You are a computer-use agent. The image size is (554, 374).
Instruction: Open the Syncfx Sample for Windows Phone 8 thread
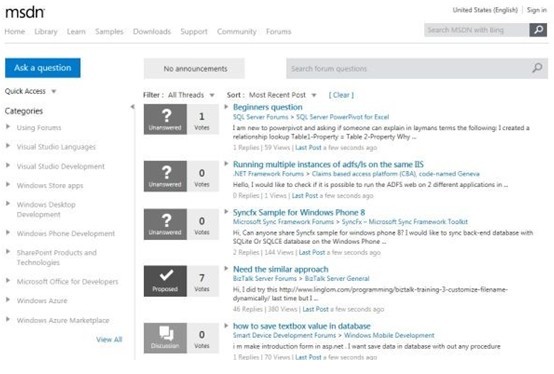click(x=299, y=212)
